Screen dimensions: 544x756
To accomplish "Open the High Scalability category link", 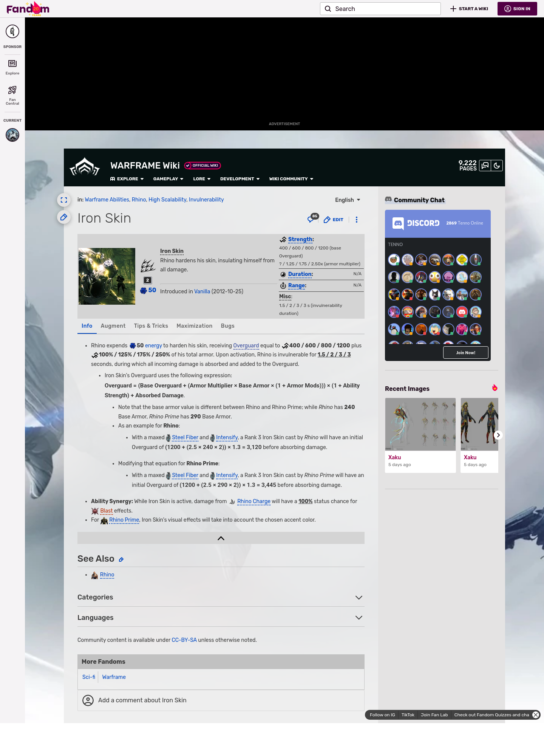I will click(167, 200).
